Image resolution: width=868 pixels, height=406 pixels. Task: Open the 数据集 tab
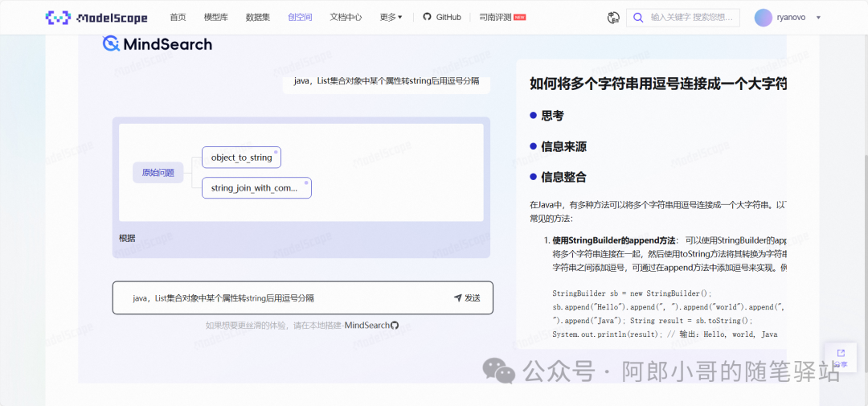(x=257, y=17)
